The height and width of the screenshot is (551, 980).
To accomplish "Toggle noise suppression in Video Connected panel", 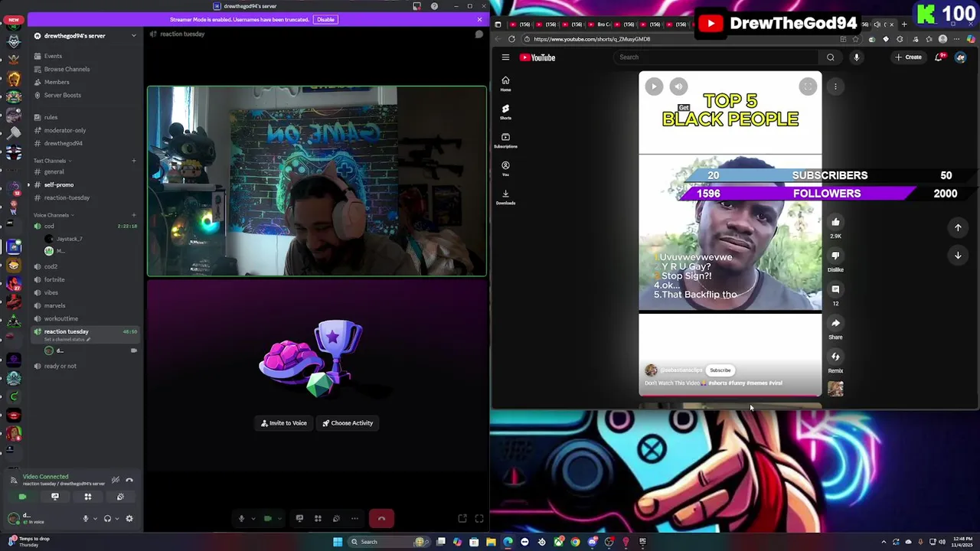I will click(x=116, y=480).
